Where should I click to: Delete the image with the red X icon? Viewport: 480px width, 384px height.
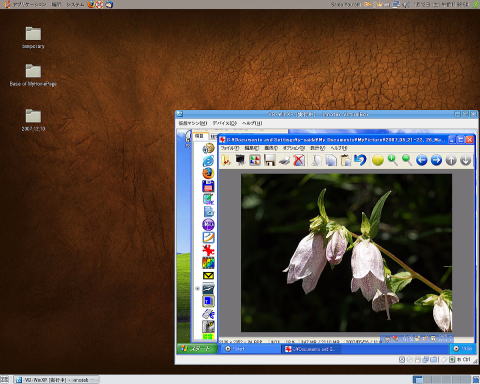[x=299, y=160]
